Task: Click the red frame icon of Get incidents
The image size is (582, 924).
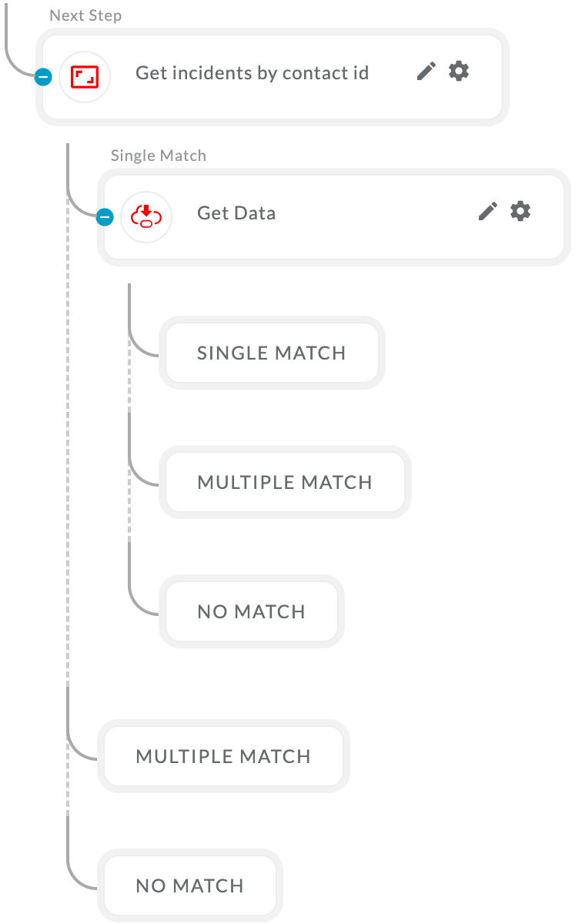Action: pos(85,77)
